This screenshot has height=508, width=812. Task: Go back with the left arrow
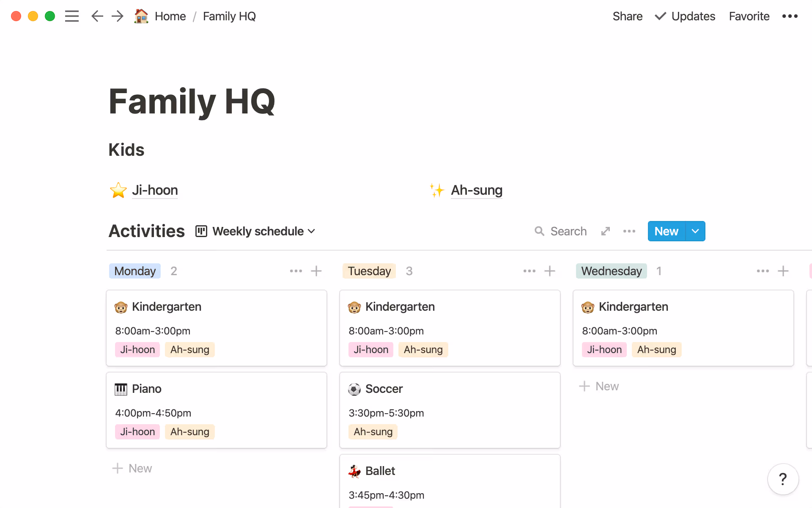(x=97, y=16)
